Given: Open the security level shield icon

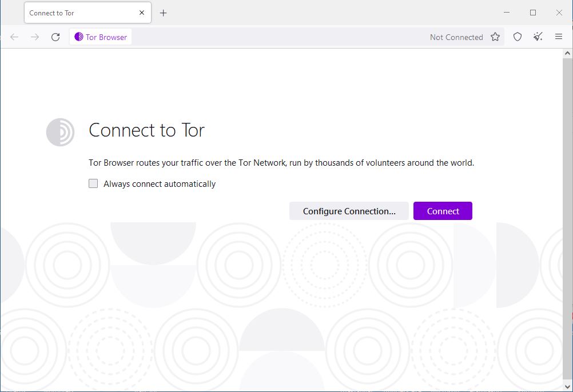Looking at the screenshot, I should [518, 37].
